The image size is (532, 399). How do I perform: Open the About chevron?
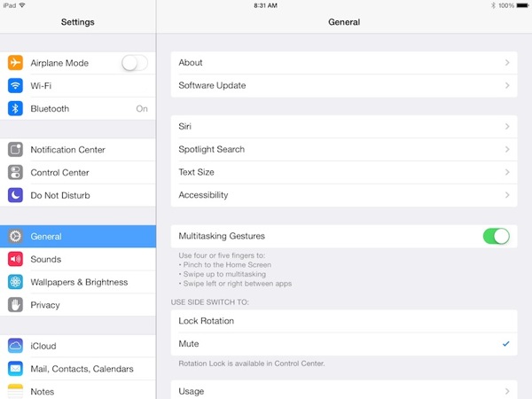coord(507,63)
